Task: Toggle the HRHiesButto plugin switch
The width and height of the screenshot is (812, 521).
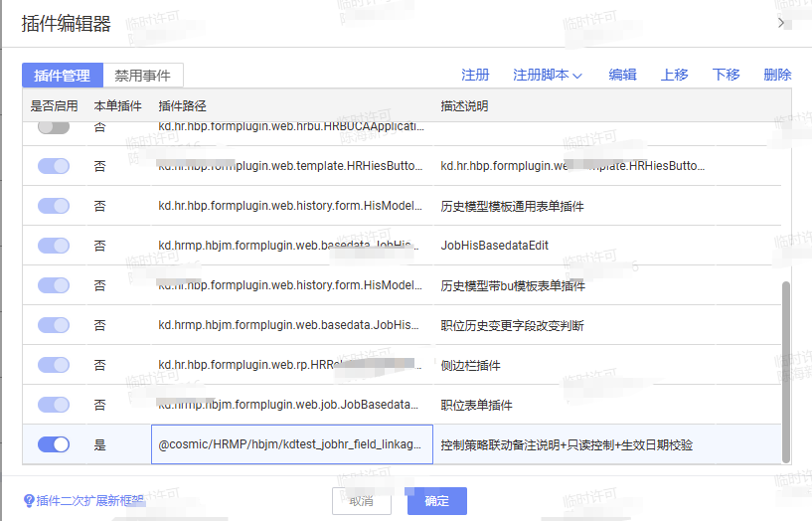Action: click(54, 166)
